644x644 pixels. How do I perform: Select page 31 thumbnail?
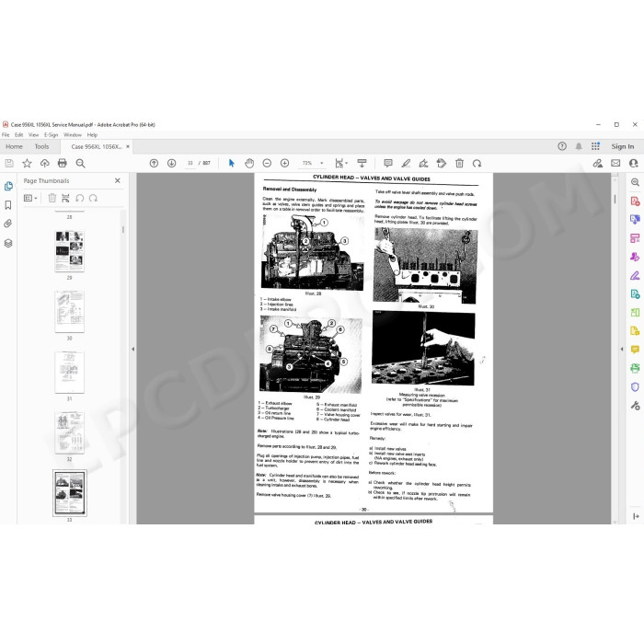[69, 372]
